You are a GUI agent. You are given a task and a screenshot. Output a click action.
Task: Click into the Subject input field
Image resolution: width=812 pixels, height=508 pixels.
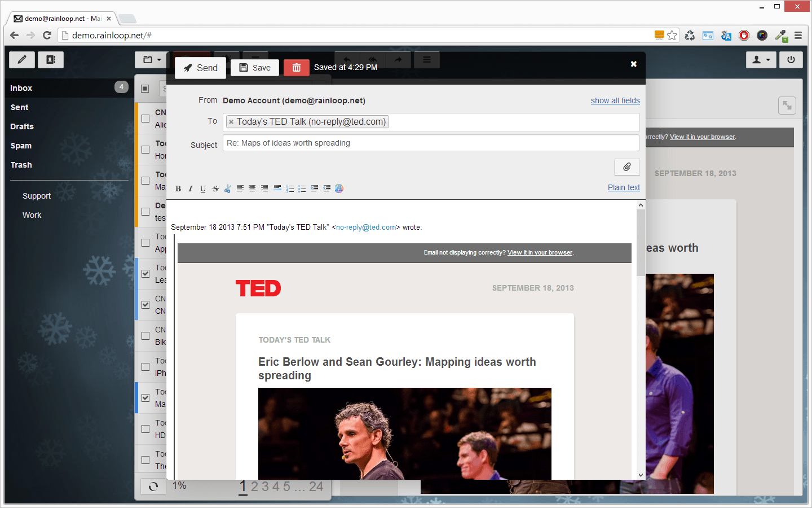[x=431, y=143]
